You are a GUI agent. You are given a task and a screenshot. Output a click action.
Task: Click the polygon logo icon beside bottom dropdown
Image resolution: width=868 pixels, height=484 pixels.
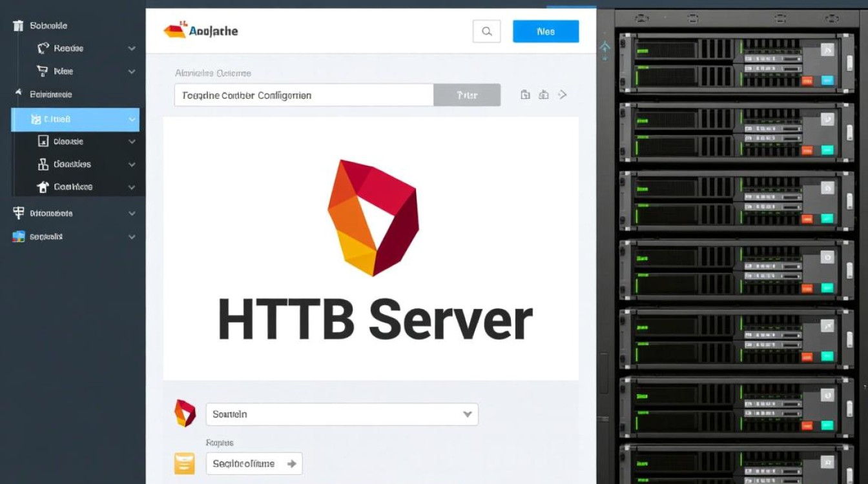[185, 414]
